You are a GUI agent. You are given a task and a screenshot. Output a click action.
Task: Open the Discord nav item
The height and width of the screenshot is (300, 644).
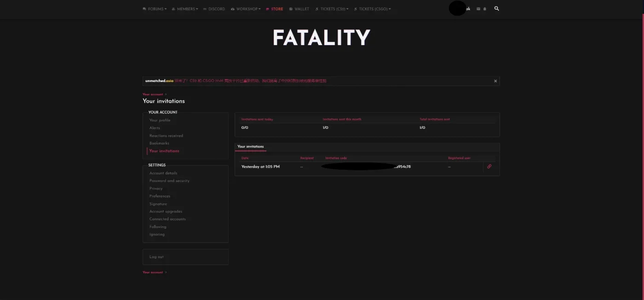coord(214,9)
